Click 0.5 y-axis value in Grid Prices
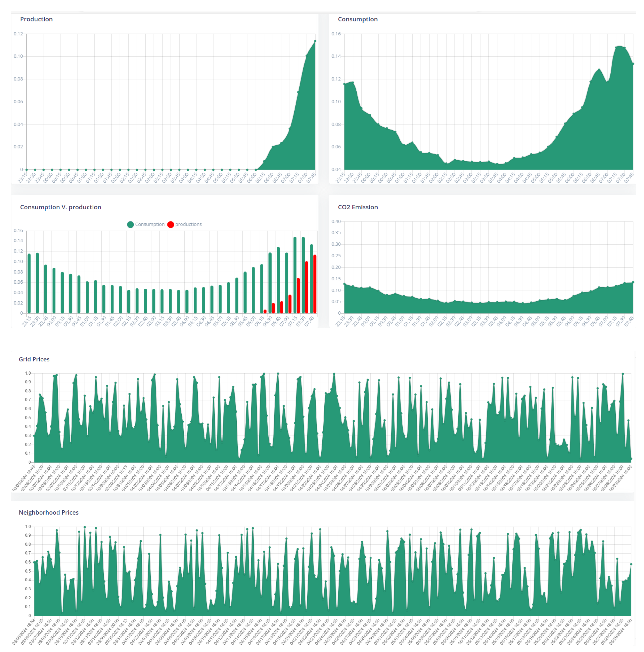The width and height of the screenshot is (644, 652). click(28, 418)
